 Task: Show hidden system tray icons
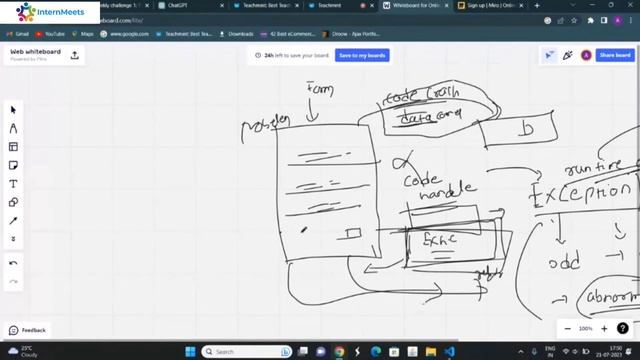521,351
